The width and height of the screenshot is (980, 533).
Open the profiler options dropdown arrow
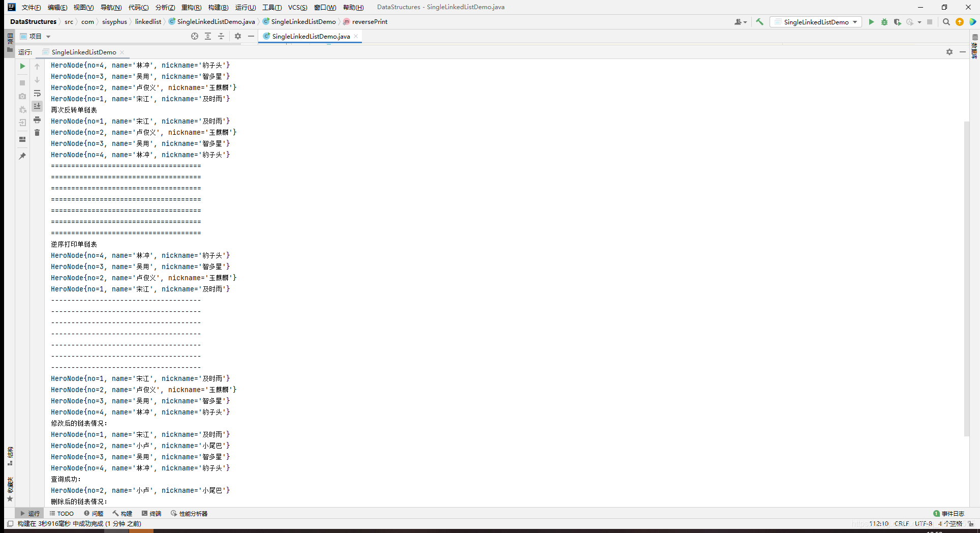[920, 22]
